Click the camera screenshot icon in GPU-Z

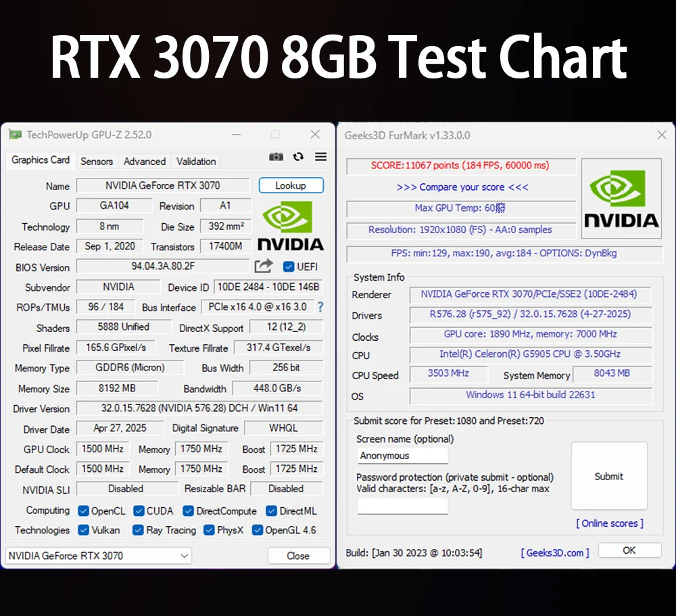pyautogui.click(x=276, y=156)
